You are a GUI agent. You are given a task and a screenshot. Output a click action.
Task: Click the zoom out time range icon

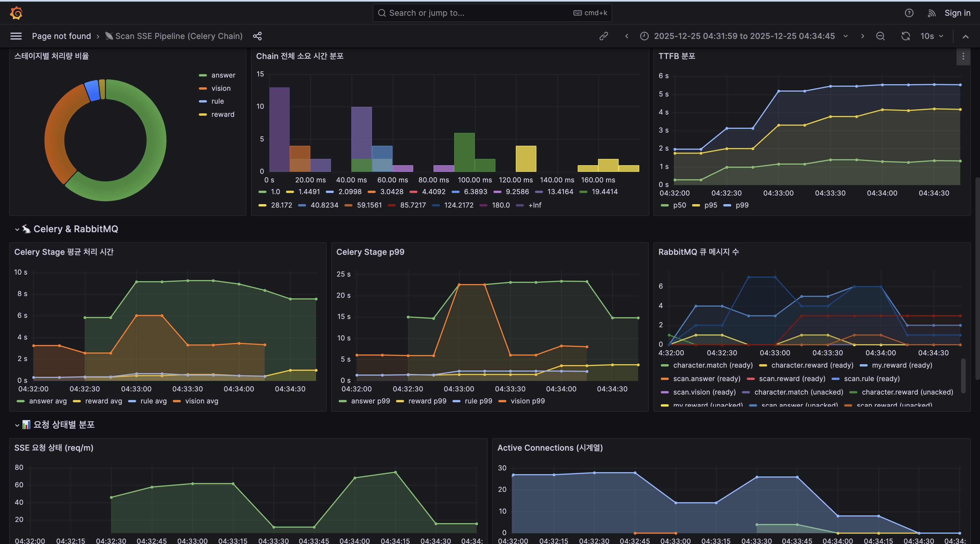[880, 36]
